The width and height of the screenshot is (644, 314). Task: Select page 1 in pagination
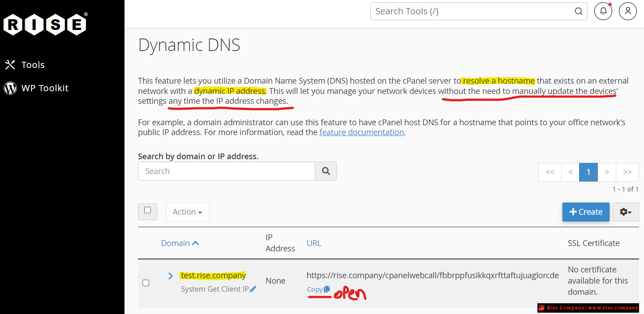coord(588,172)
